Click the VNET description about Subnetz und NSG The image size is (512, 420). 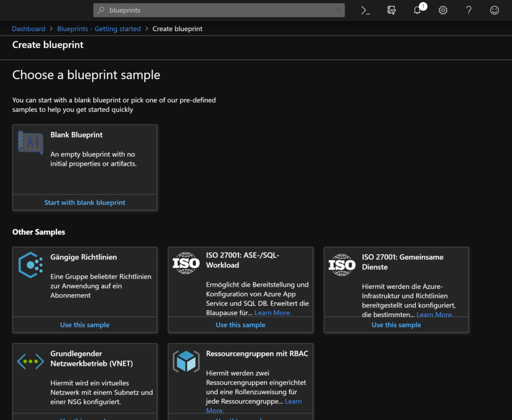click(x=101, y=392)
